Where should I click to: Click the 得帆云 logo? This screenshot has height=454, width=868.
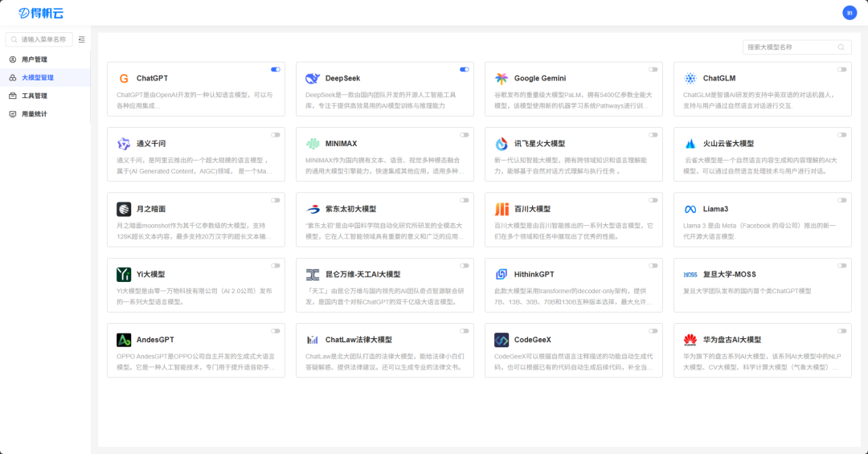(x=41, y=13)
